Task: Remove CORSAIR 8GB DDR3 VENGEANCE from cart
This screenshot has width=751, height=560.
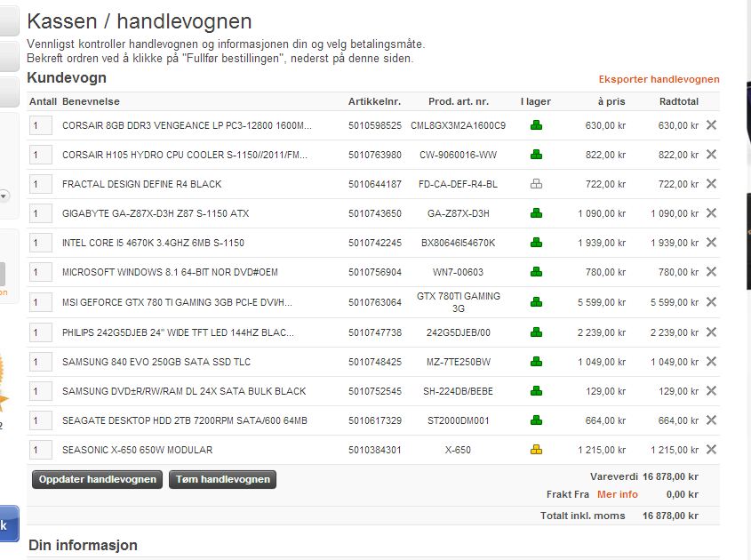Action: 711,125
